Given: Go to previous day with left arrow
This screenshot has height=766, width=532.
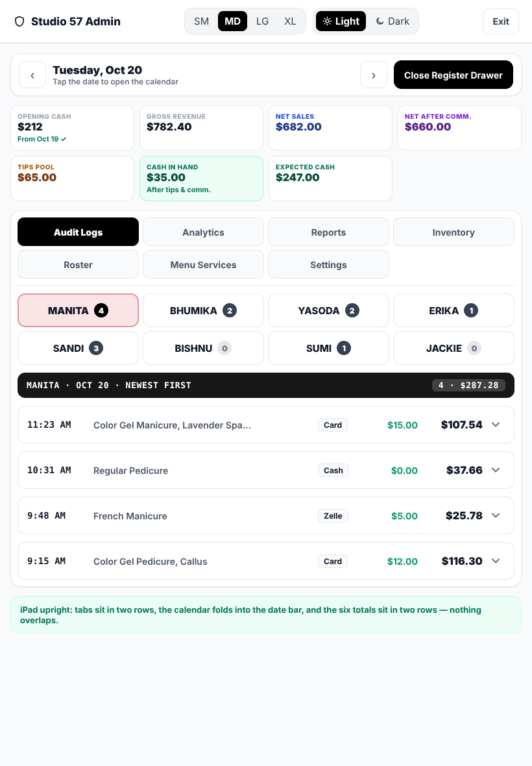Looking at the screenshot, I should click(32, 75).
